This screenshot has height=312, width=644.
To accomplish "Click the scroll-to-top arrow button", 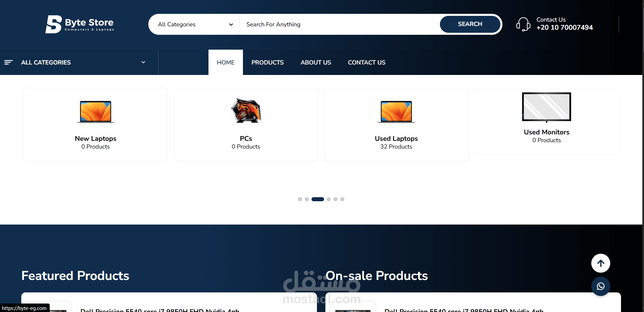I will [x=600, y=263].
